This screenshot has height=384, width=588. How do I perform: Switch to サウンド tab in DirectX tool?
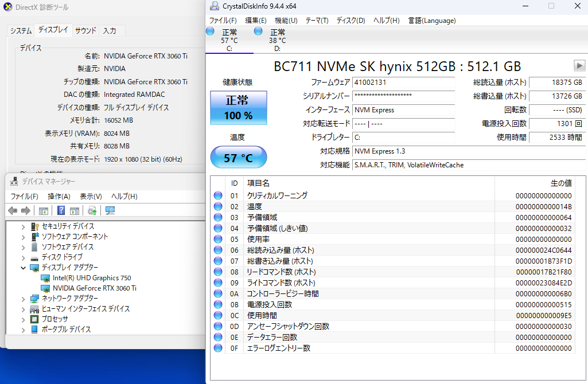click(x=85, y=31)
